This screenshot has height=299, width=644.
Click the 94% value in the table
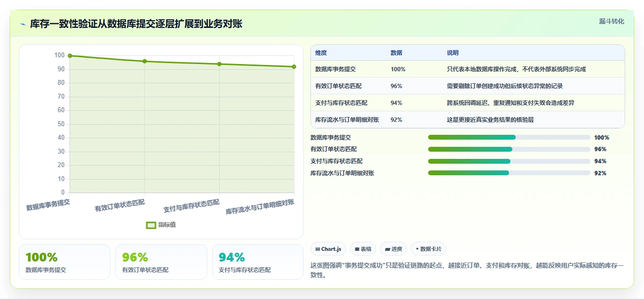(396, 103)
